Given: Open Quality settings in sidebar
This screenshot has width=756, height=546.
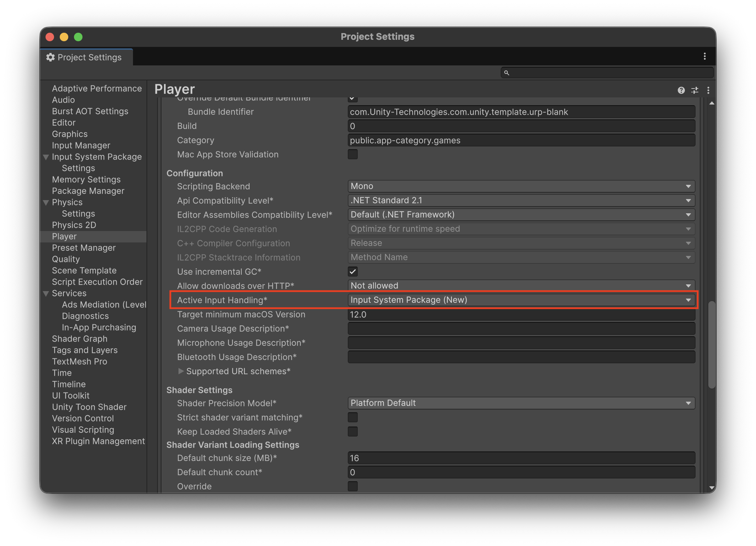Looking at the screenshot, I should 66,259.
